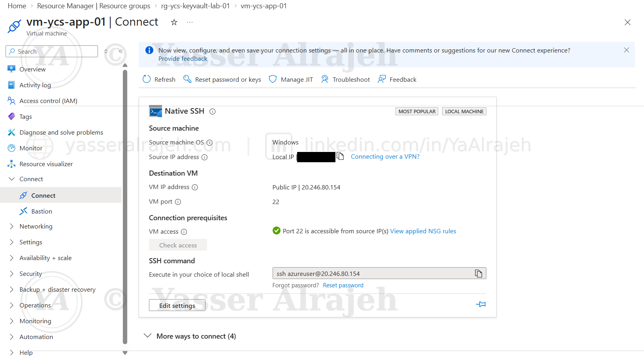Viewport: 644px width, 356px height.
Task: Show info for VM access
Action: point(184,232)
